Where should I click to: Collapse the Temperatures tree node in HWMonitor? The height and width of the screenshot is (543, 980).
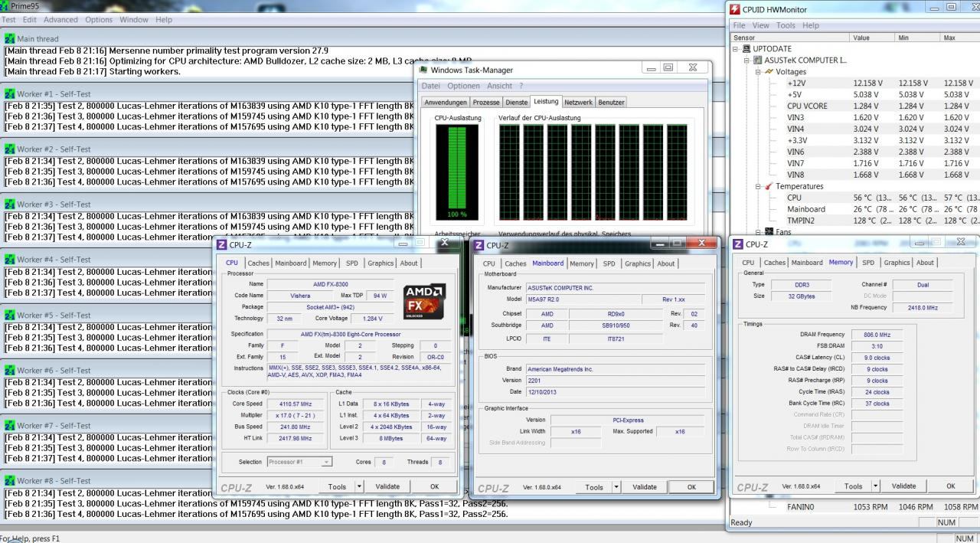click(x=757, y=186)
